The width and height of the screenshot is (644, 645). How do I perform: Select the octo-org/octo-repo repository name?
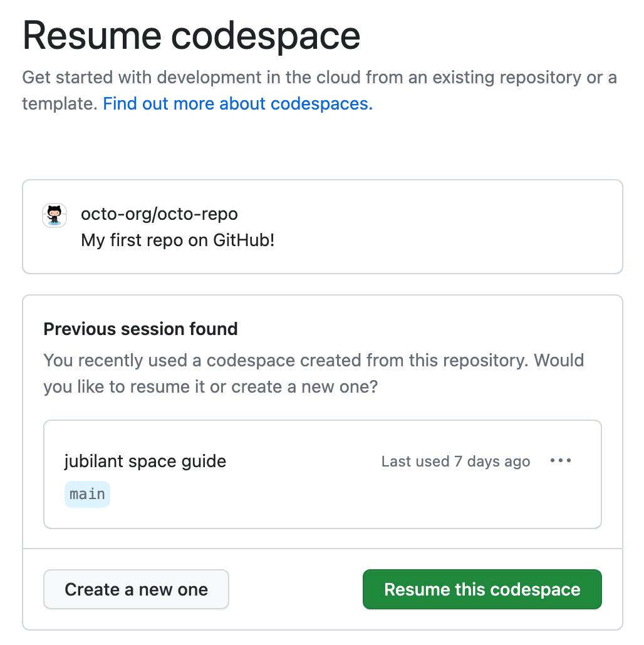pyautogui.click(x=160, y=214)
